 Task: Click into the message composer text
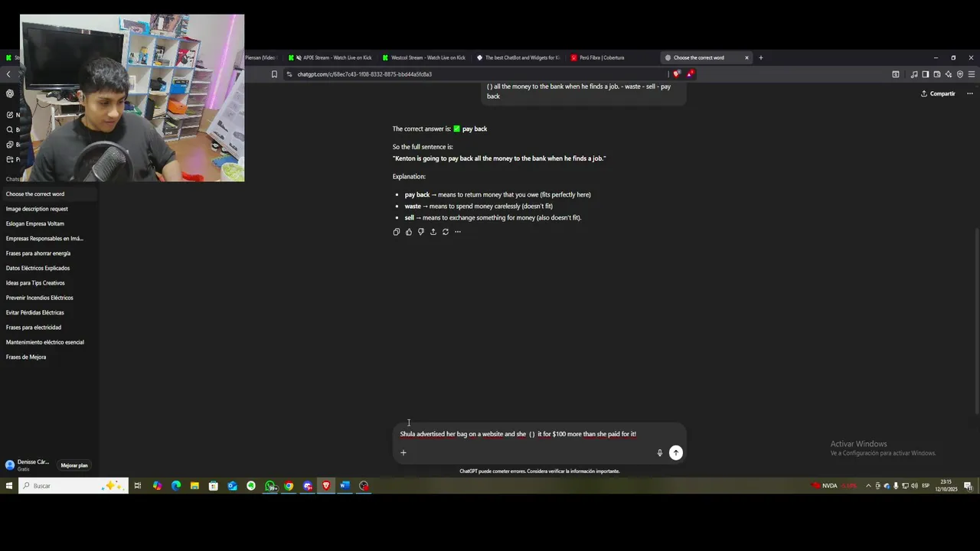click(518, 434)
